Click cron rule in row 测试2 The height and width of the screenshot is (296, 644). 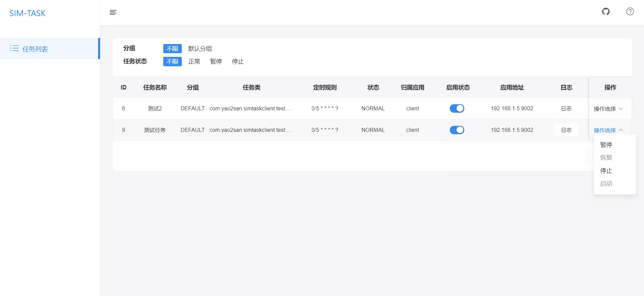325,108
